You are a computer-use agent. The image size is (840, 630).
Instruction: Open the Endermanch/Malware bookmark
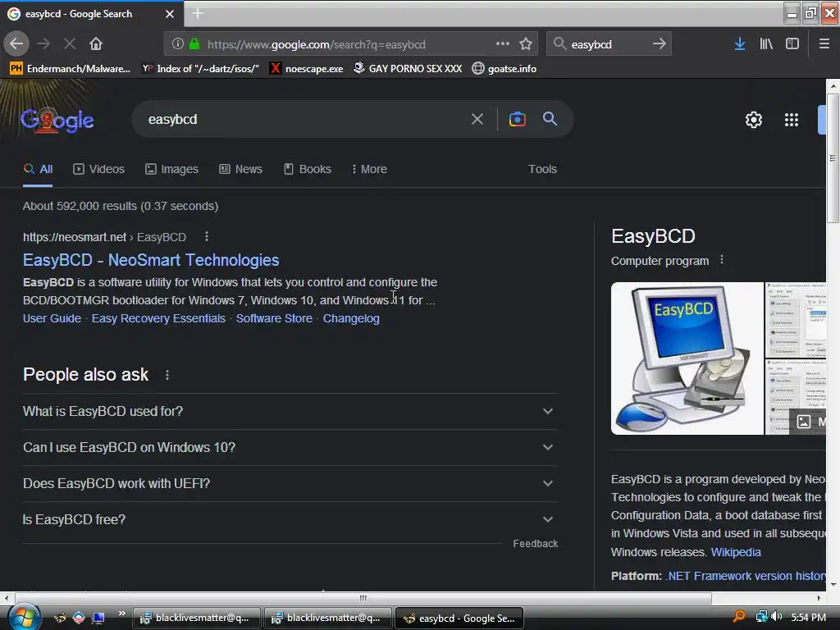tap(71, 69)
